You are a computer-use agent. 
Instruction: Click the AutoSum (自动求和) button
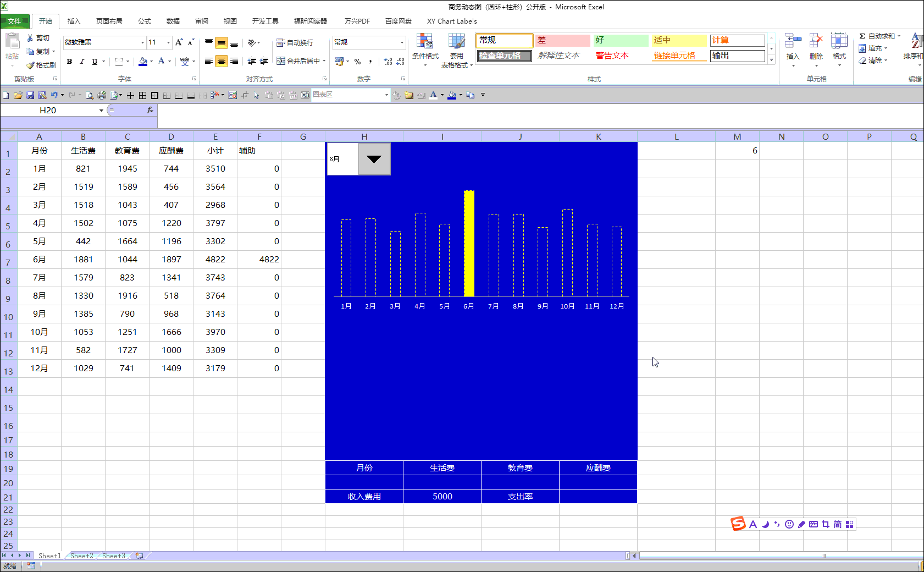[879, 36]
